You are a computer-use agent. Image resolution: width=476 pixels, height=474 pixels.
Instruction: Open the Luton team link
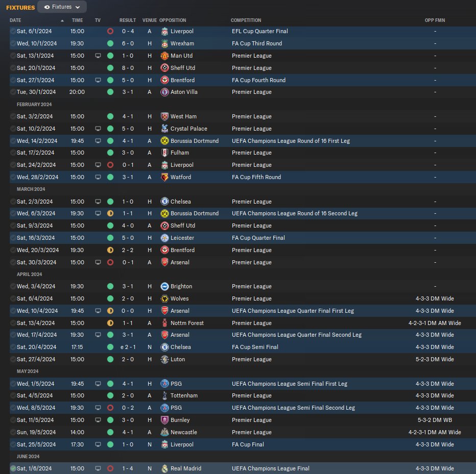click(178, 359)
